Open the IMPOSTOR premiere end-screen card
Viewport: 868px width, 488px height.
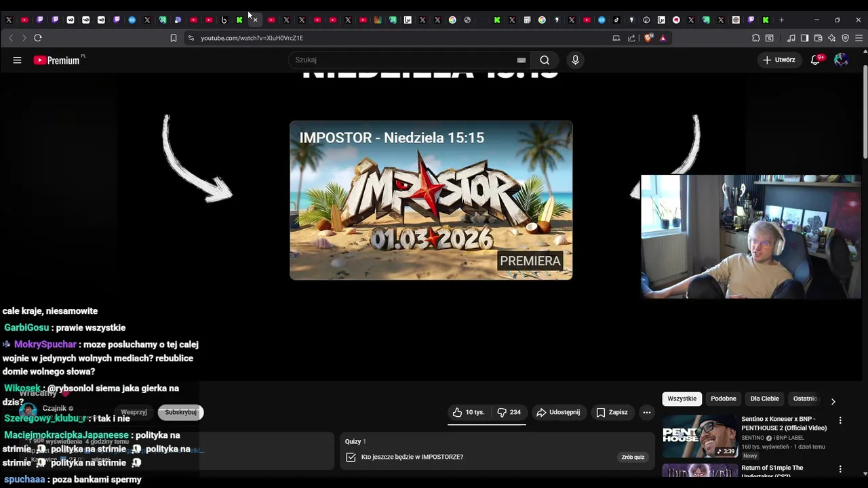click(431, 200)
